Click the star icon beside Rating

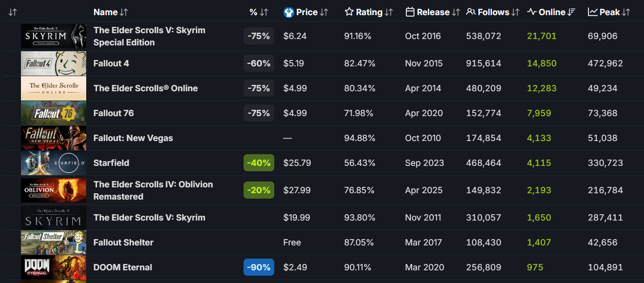click(x=349, y=12)
